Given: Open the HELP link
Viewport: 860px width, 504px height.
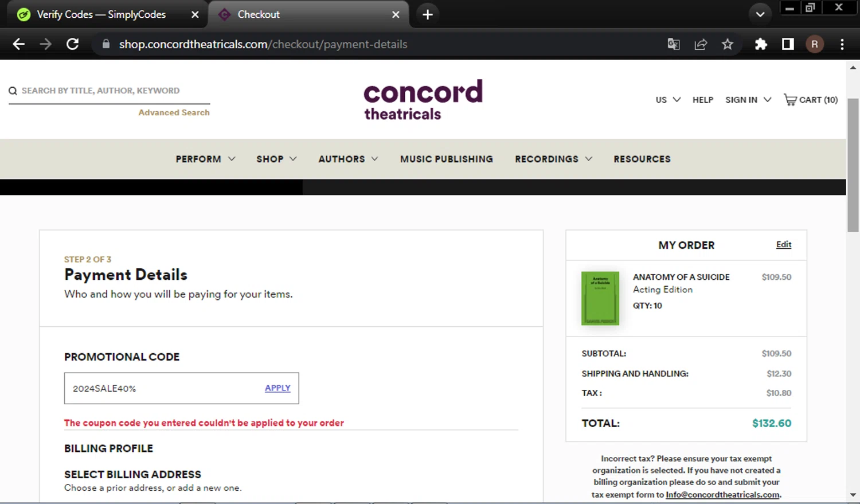Looking at the screenshot, I should click(703, 100).
